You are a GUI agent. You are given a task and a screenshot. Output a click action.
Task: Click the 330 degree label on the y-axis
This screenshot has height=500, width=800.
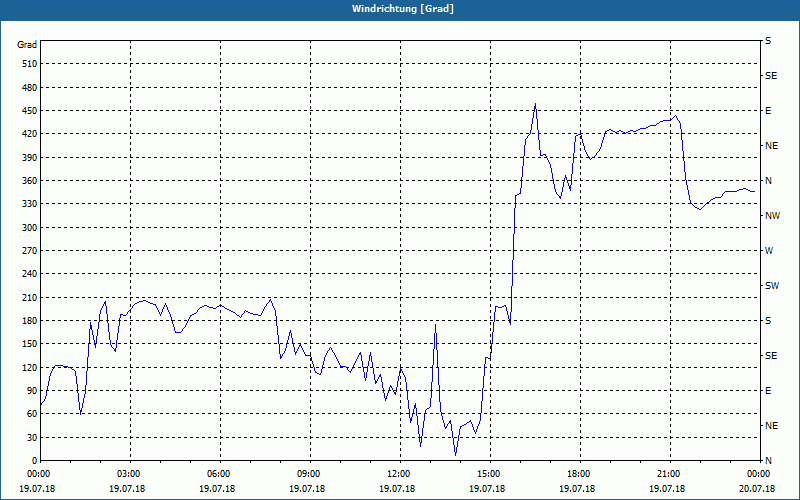click(x=29, y=204)
